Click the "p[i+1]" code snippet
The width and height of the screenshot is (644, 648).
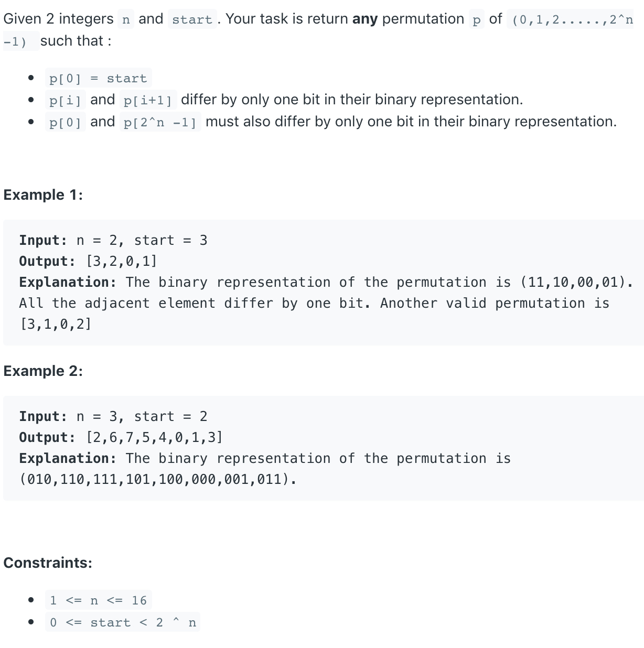(x=148, y=100)
